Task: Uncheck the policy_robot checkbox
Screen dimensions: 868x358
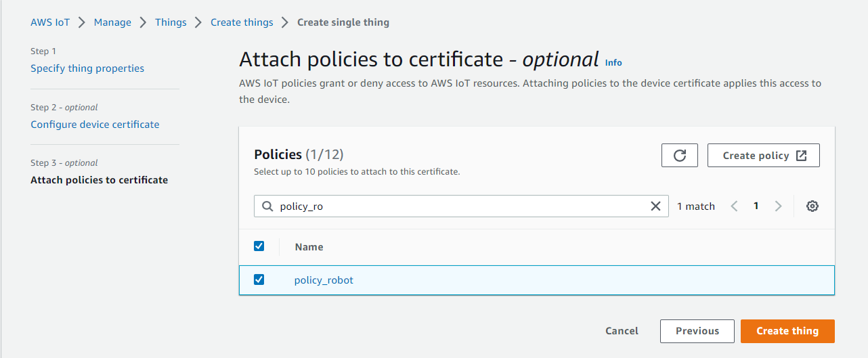Action: click(259, 279)
